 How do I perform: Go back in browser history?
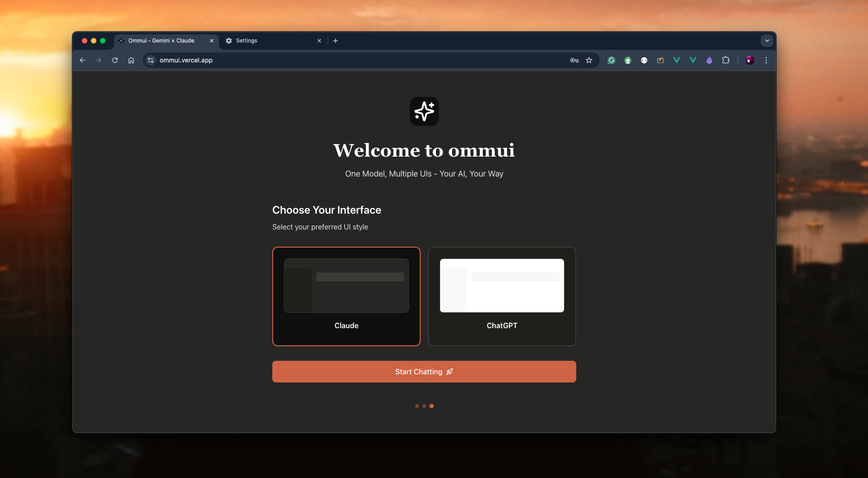[82, 60]
